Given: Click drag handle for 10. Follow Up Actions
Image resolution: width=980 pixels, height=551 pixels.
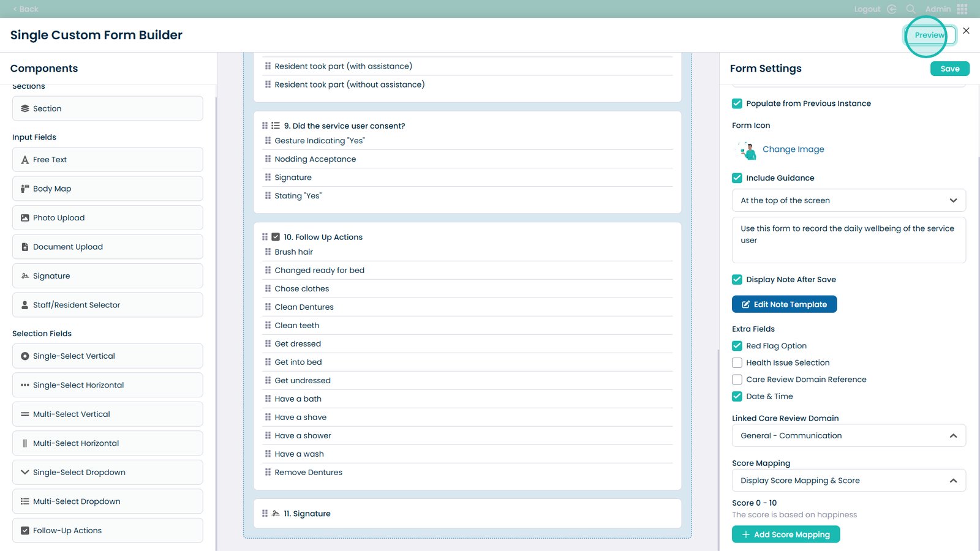Looking at the screenshot, I should point(265,237).
